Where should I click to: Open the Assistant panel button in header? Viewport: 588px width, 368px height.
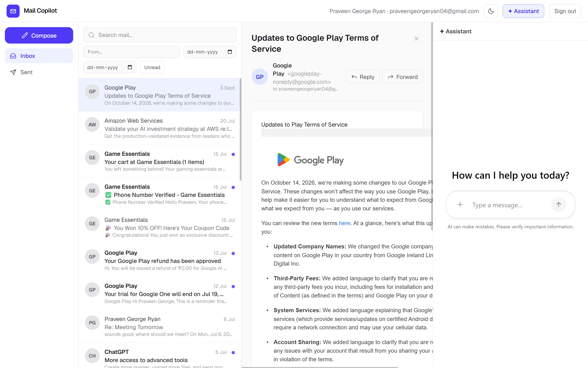523,11
